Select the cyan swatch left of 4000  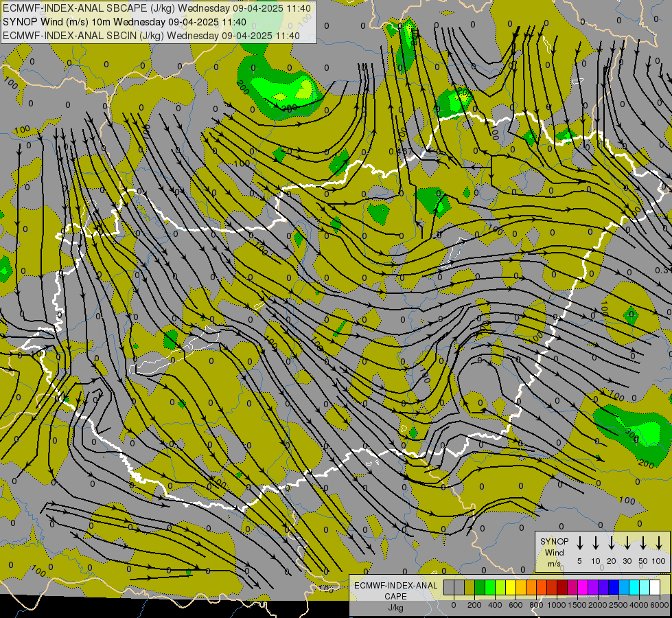coord(634,587)
